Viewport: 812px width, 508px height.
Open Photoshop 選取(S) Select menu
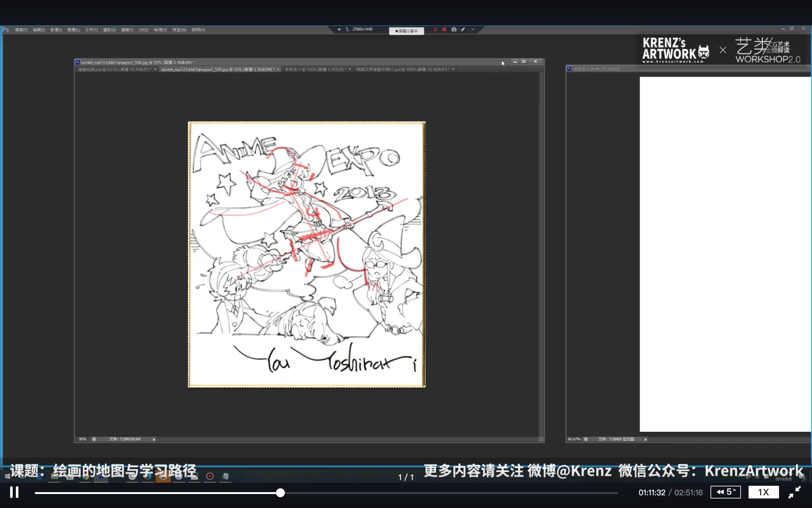point(109,30)
